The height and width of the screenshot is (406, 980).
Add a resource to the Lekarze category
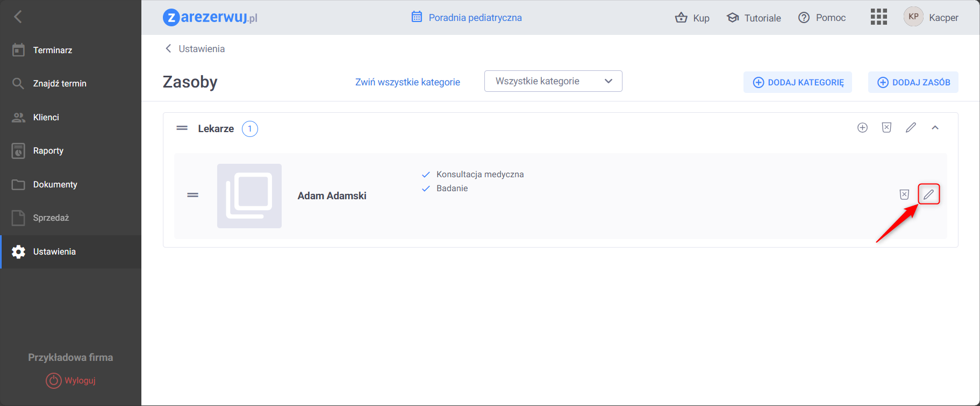pos(862,128)
